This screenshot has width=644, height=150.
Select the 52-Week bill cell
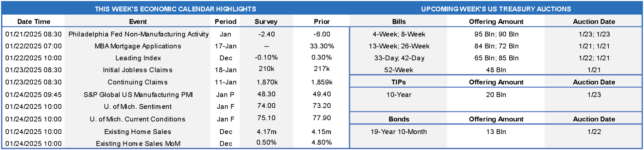398,70
